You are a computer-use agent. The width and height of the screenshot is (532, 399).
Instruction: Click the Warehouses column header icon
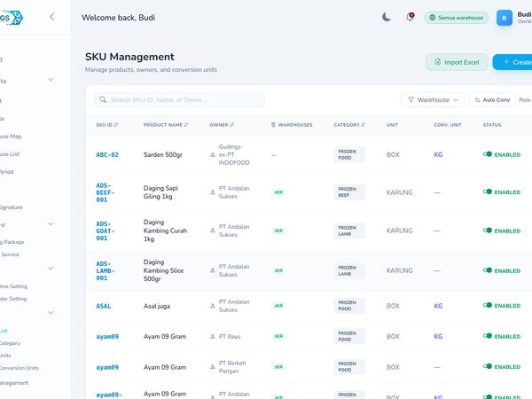click(273, 125)
